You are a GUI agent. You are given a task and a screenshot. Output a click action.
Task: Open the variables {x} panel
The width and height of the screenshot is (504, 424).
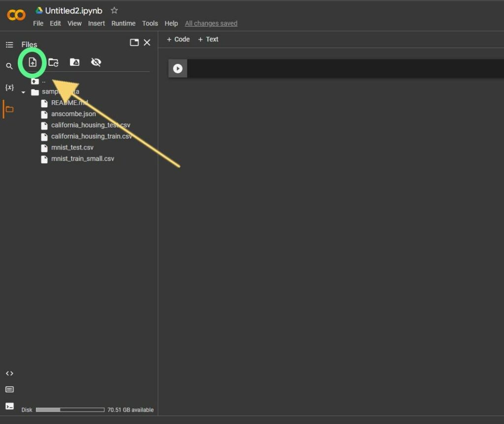tap(9, 88)
